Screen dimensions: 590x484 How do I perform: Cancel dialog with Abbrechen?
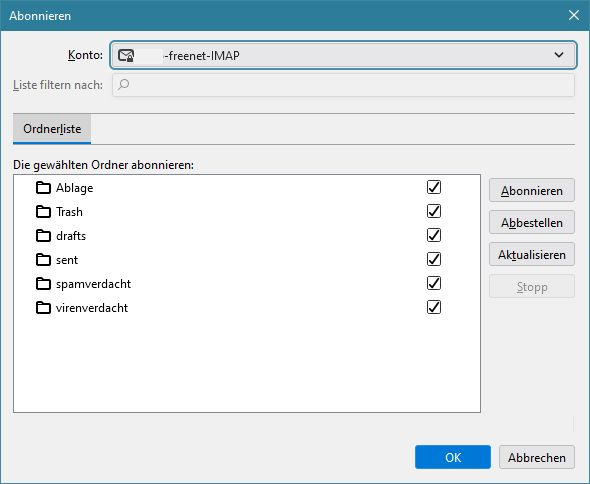click(537, 457)
